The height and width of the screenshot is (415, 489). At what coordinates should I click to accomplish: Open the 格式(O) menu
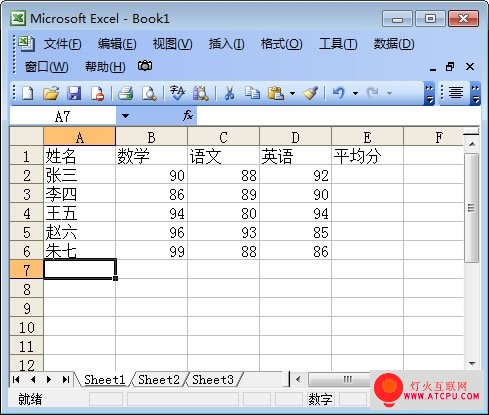(282, 44)
